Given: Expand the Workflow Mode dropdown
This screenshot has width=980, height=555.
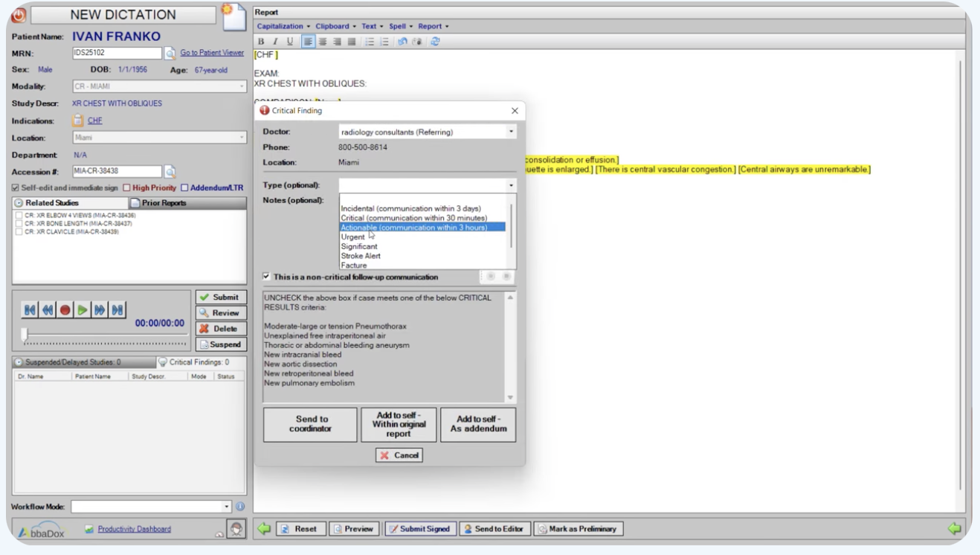Looking at the screenshot, I should [x=228, y=504].
